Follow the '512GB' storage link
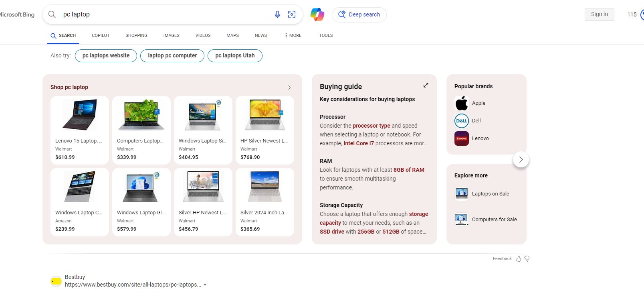Image resolution: width=644 pixels, height=293 pixels. tap(391, 232)
